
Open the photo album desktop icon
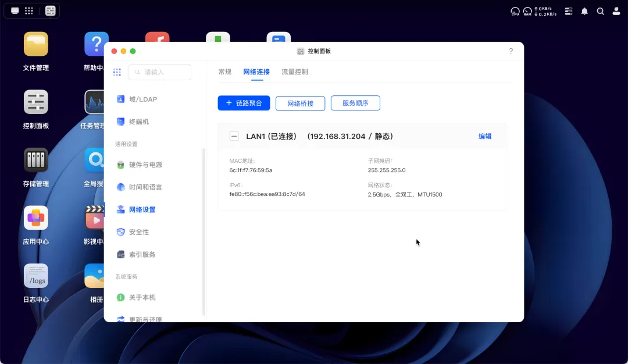[95, 276]
